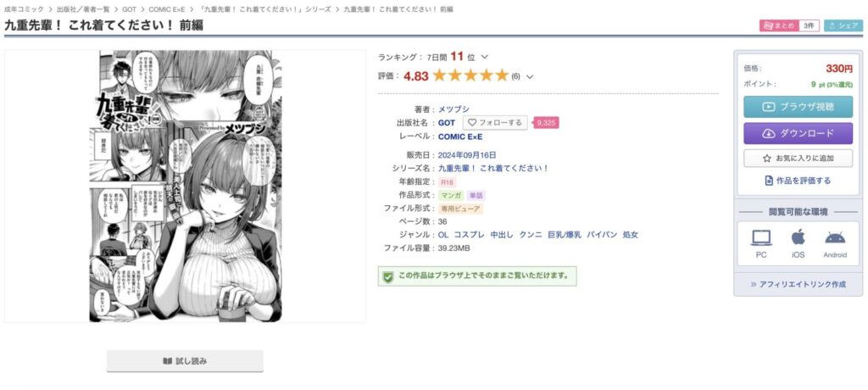Go to 成年コミック breadcrumb
The height and width of the screenshot is (390, 868).
point(24,9)
